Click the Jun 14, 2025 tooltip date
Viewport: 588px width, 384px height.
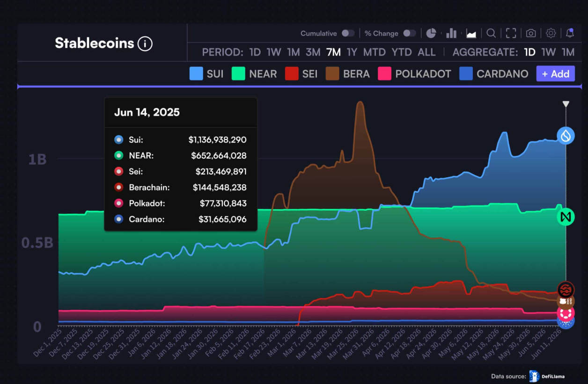(x=147, y=112)
